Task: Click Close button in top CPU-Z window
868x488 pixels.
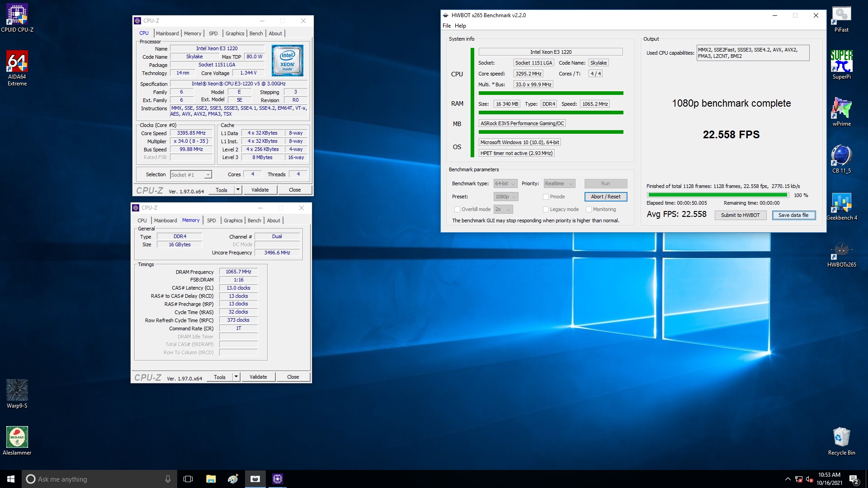Action: [295, 190]
